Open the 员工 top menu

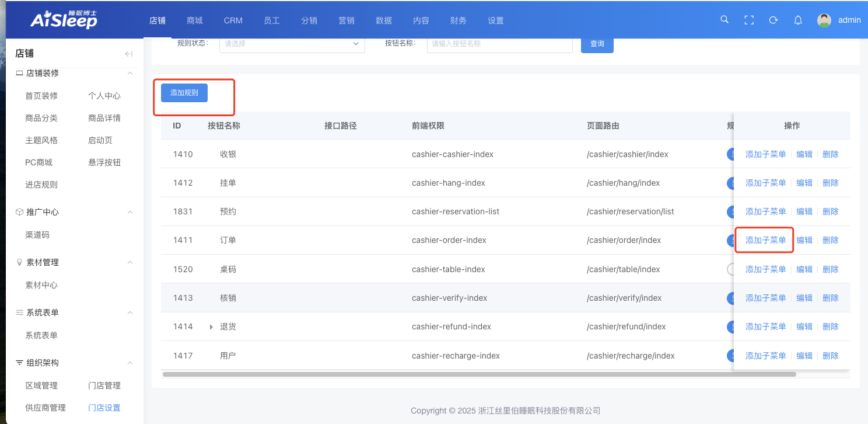pos(272,20)
